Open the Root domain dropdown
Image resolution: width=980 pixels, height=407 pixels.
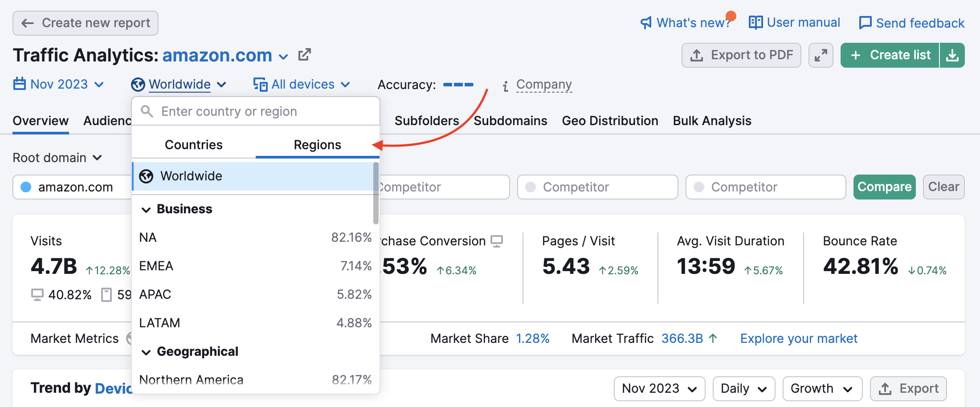click(x=57, y=158)
